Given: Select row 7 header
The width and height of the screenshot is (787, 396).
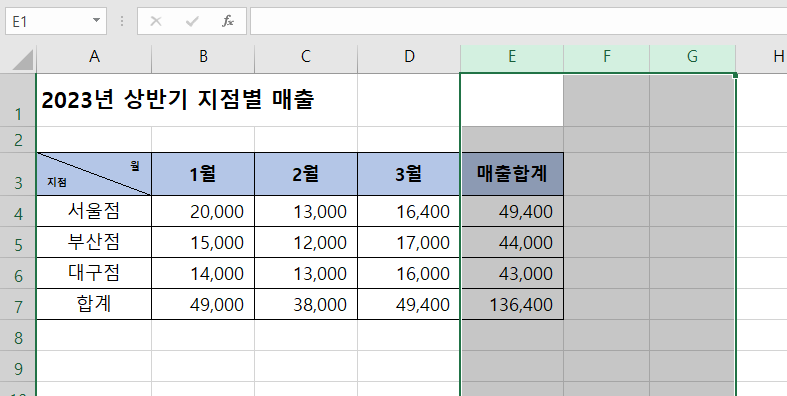Looking at the screenshot, I should tap(18, 304).
